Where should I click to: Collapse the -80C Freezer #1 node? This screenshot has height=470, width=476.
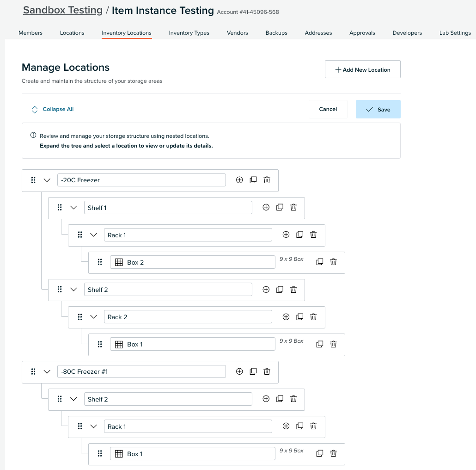pyautogui.click(x=47, y=371)
